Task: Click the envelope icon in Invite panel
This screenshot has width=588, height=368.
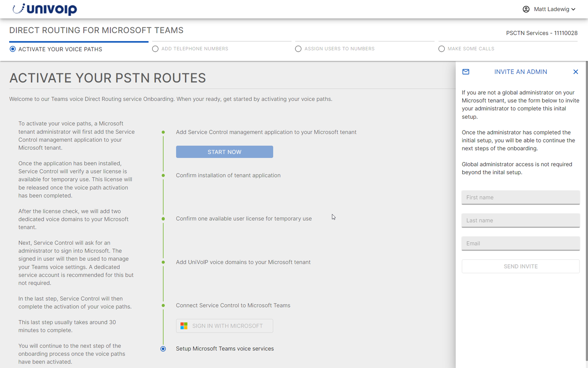Action: click(x=466, y=72)
